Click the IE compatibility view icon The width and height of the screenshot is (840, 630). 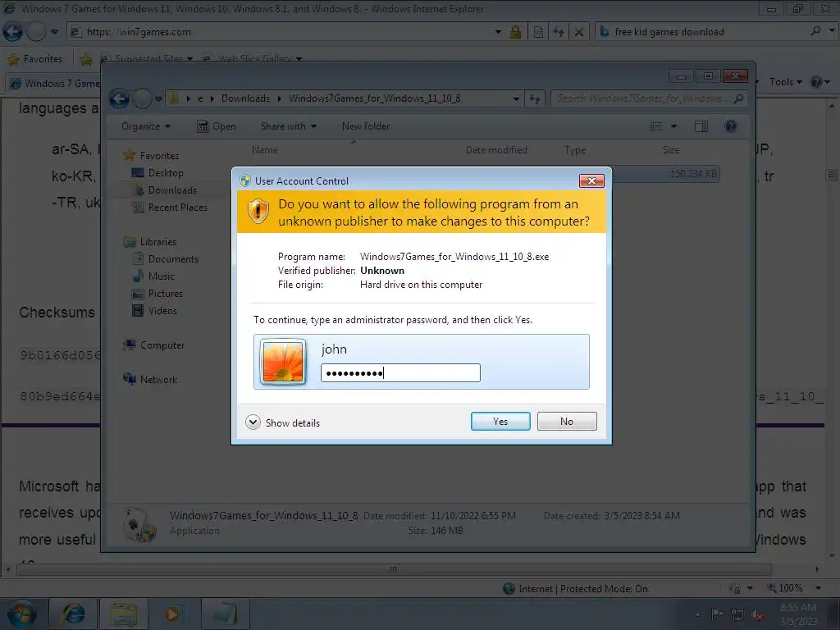pos(538,32)
